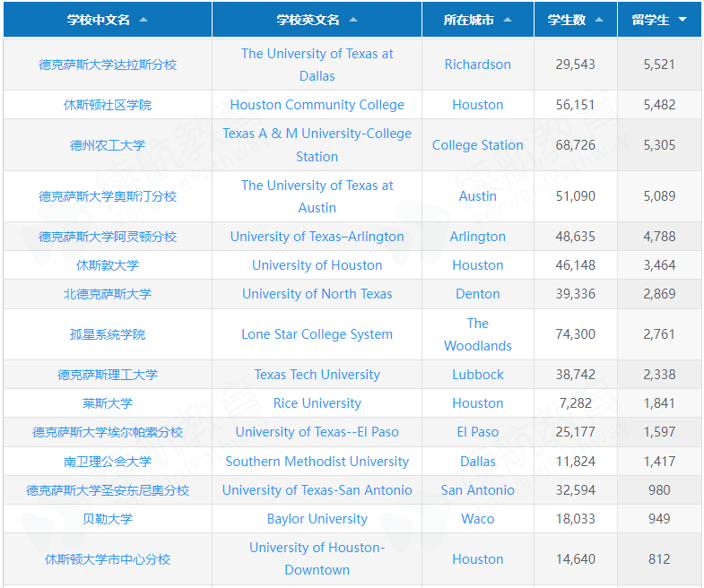Viewport: 704px width, 588px height.
Task: Open Texas A & M University-College Station link
Action: (317, 145)
